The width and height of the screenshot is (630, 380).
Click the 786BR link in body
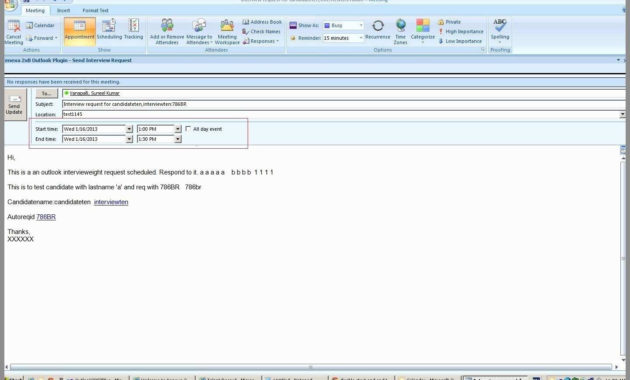coord(46,217)
